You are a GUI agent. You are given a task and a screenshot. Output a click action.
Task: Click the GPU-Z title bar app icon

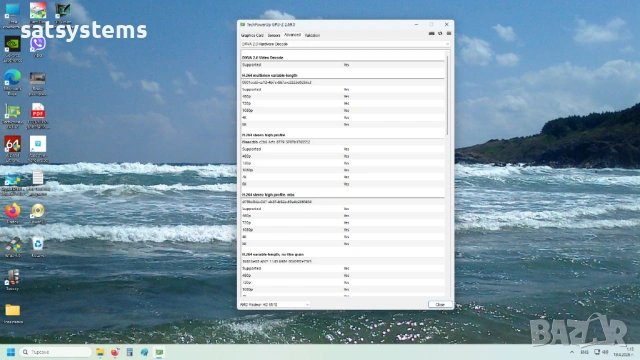point(242,24)
